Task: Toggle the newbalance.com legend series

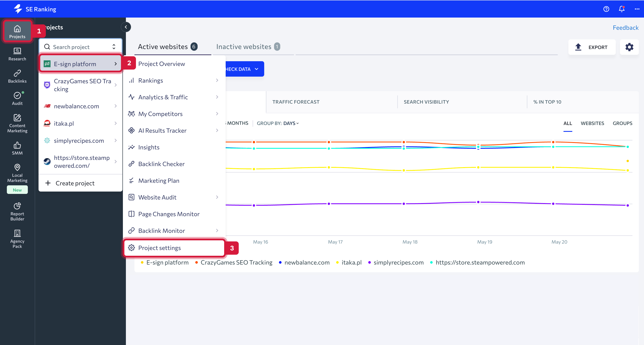Action: [x=307, y=263]
